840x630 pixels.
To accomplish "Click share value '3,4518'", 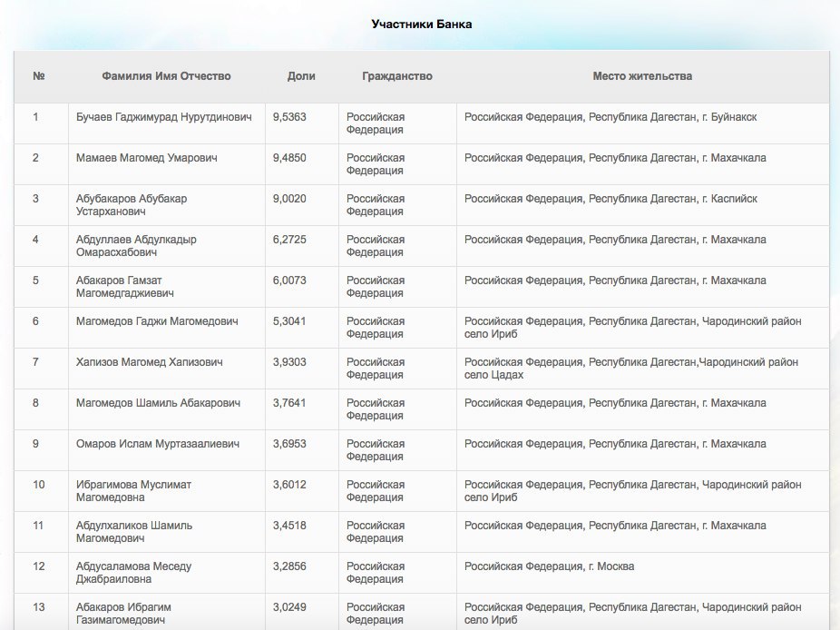I will click(x=289, y=525).
